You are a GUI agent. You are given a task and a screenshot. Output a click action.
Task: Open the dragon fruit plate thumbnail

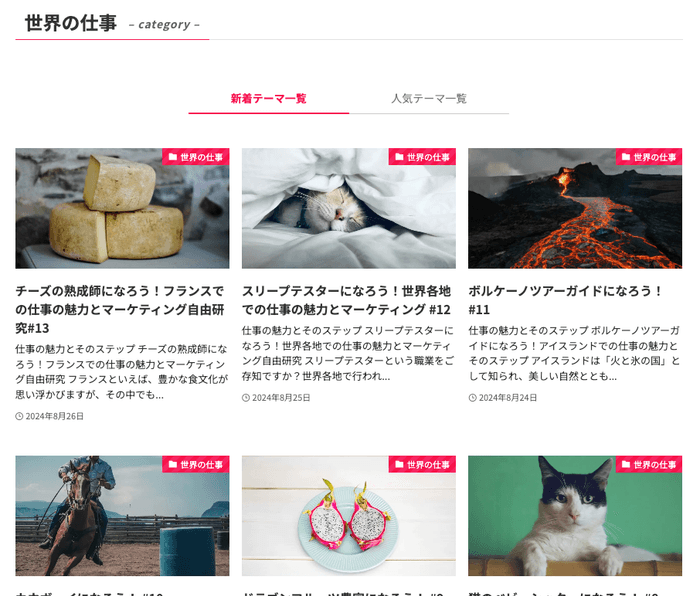[x=349, y=516]
